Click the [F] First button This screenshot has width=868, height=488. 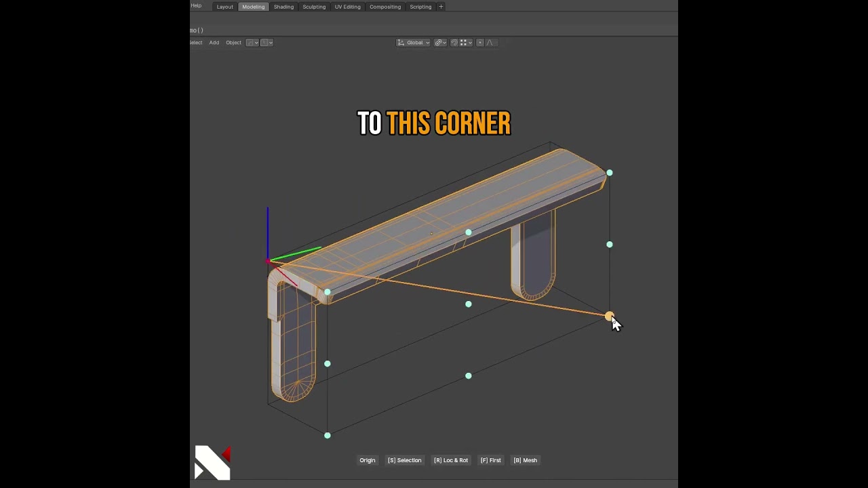click(x=491, y=460)
